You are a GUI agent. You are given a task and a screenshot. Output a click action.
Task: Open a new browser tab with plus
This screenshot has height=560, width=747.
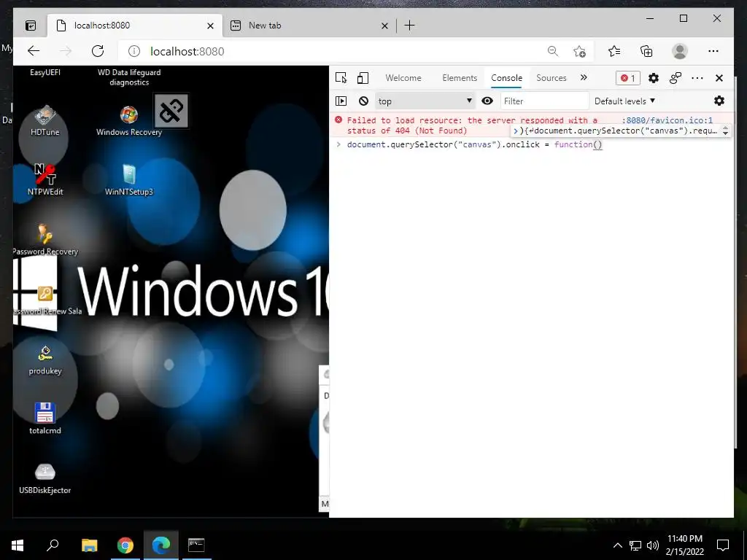pyautogui.click(x=409, y=26)
